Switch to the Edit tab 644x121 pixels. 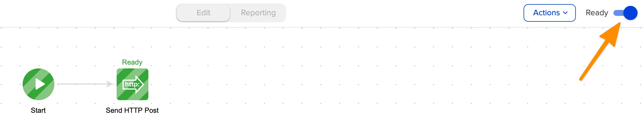point(203,13)
